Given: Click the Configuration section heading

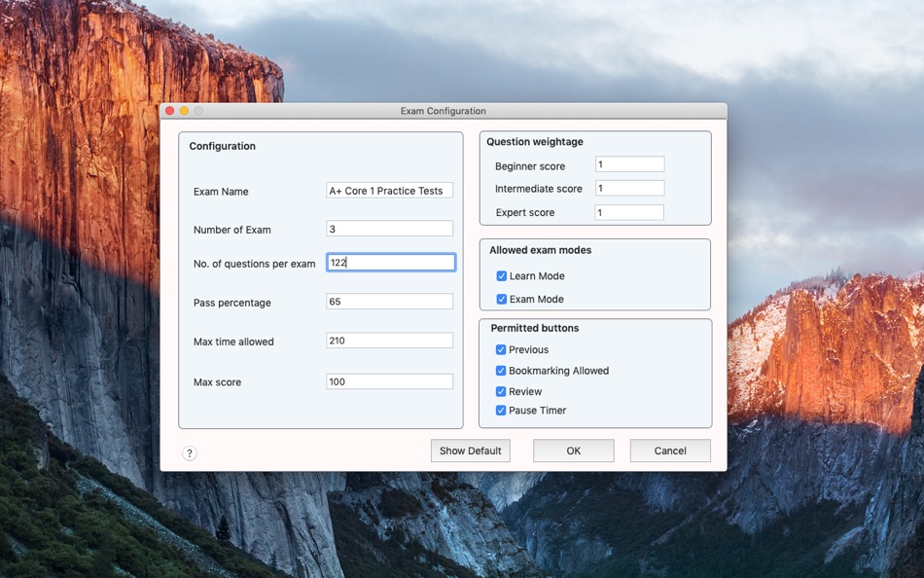Looking at the screenshot, I should click(x=222, y=146).
